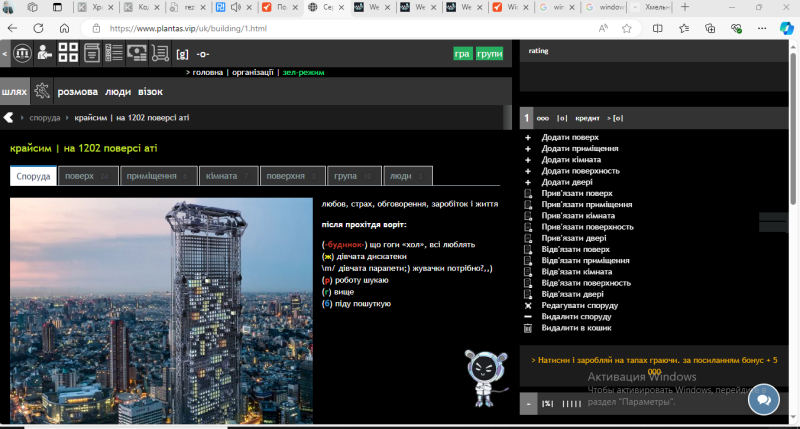Select the розмова menu item
Screen dimensions: 800x429
(78, 91)
